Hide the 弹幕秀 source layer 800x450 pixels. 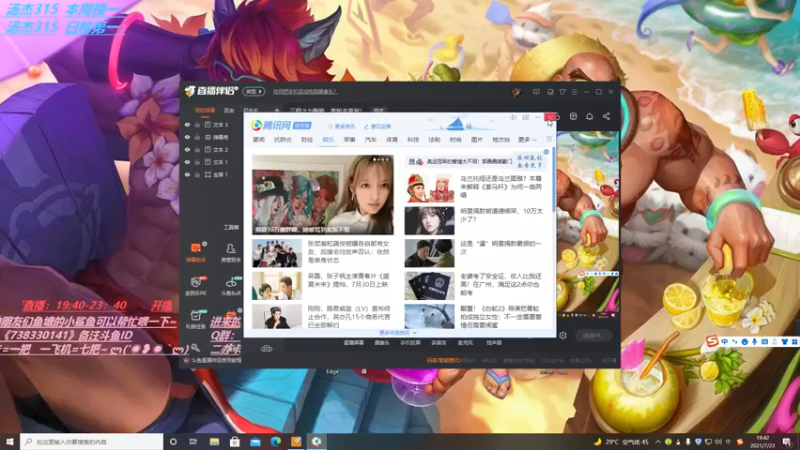pyautogui.click(x=187, y=137)
